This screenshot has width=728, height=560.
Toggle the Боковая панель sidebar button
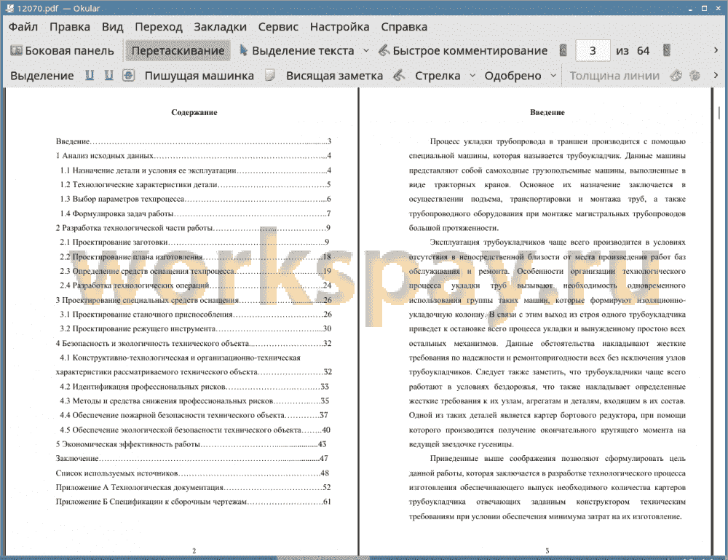coord(62,51)
